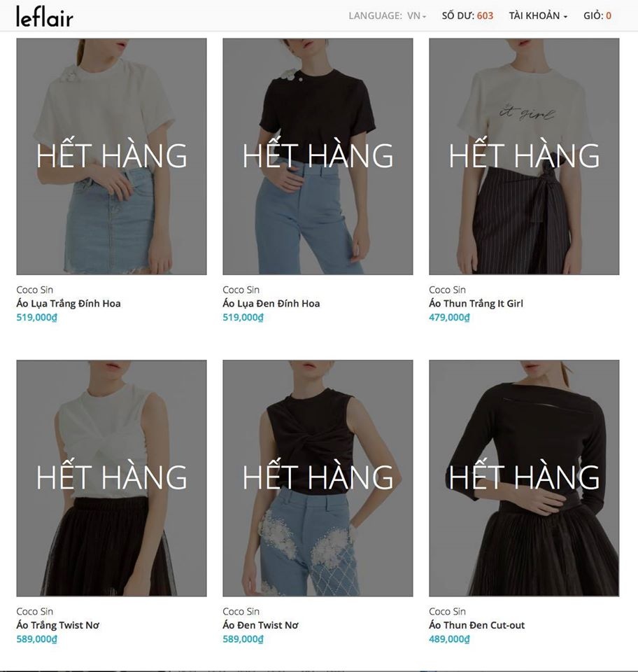Click Coco Sin brand above Áo Đen Twist Nơ
The width and height of the screenshot is (638, 672).
(241, 612)
